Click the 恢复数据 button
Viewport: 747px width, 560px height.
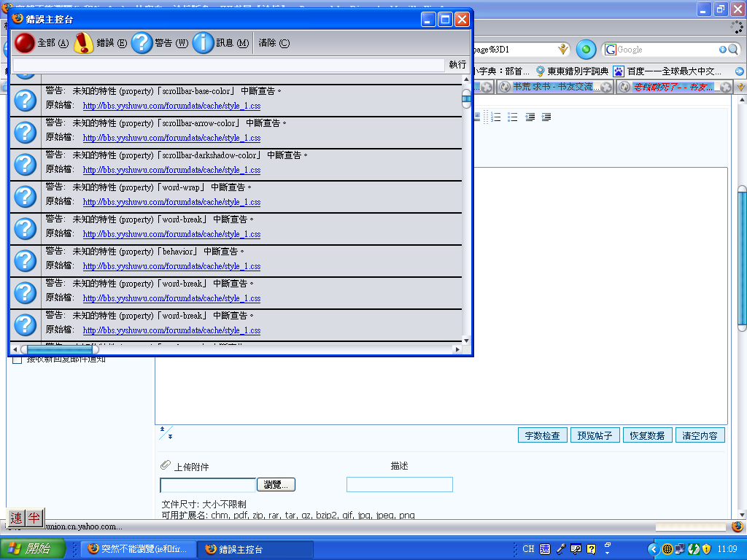[x=647, y=435]
